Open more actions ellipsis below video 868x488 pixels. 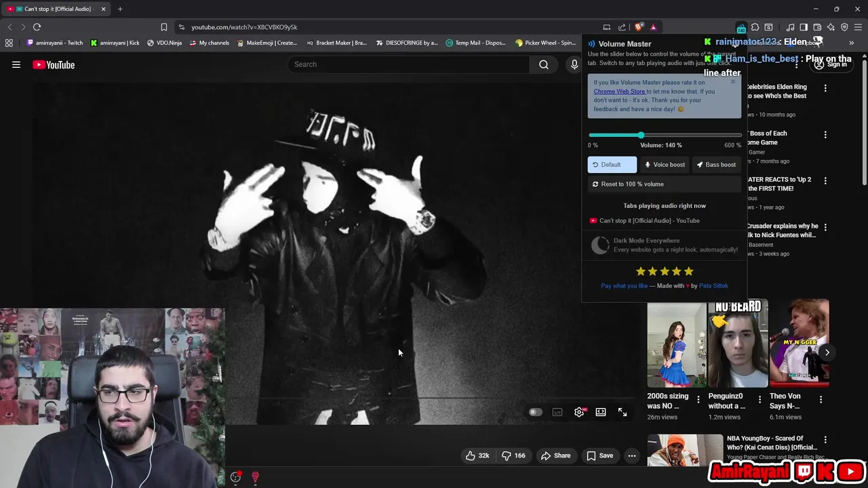click(632, 455)
